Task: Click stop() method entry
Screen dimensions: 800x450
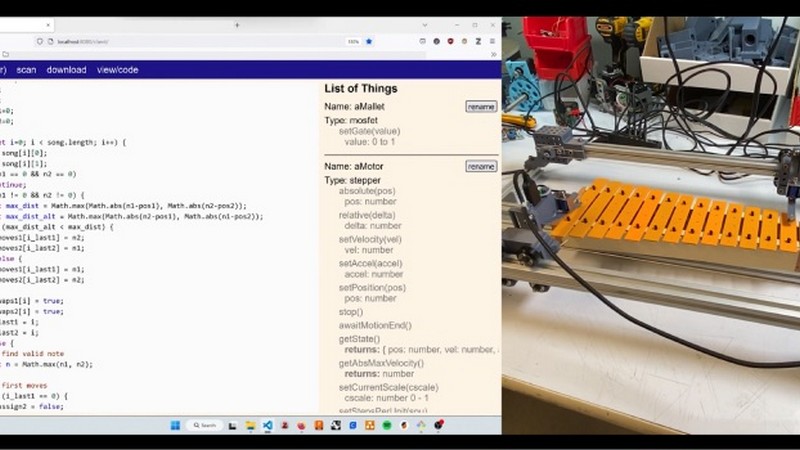Action: click(351, 312)
